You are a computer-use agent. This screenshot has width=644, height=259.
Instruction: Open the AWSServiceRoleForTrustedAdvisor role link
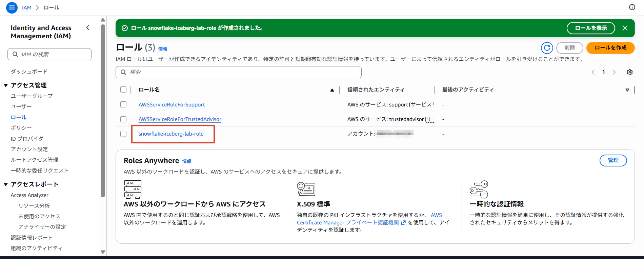180,119
